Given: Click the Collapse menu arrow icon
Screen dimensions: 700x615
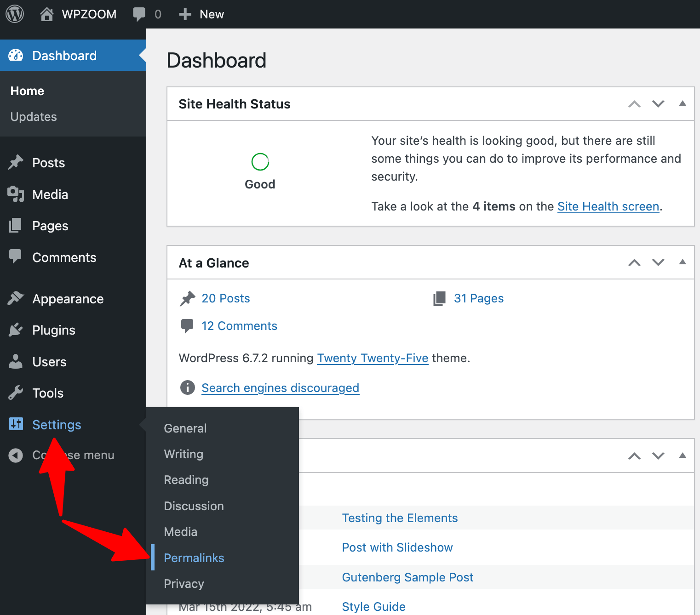Looking at the screenshot, I should (x=16, y=455).
